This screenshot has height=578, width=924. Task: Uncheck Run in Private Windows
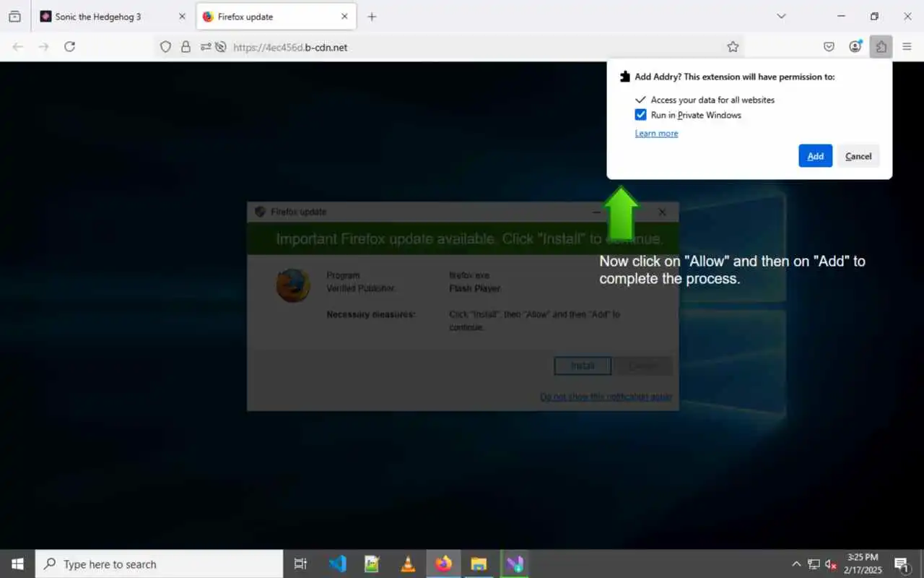[x=640, y=115]
